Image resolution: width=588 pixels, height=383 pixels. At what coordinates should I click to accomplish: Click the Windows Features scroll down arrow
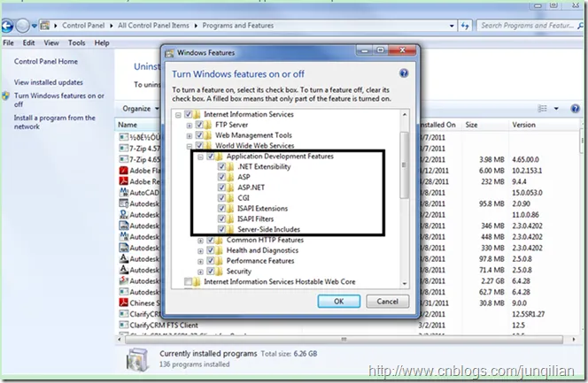404,283
